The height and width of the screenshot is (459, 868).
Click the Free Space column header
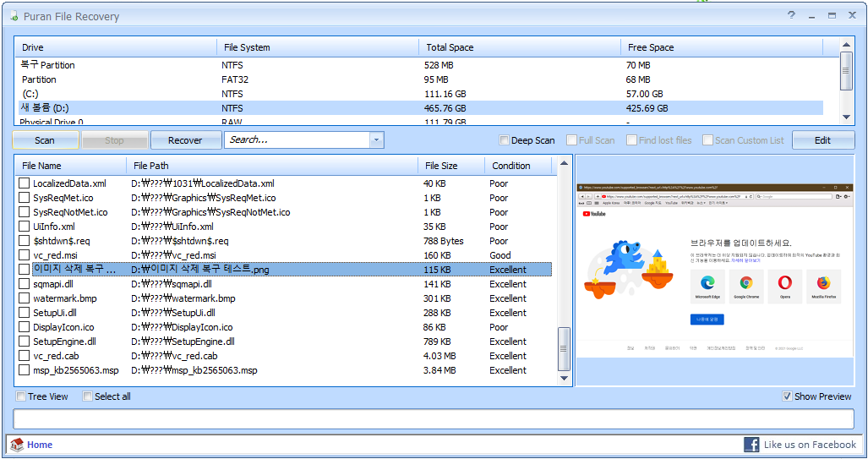[722, 47]
